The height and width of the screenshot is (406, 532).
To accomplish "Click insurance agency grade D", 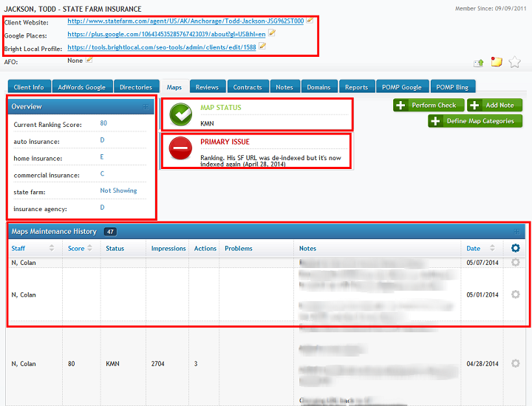I will tap(102, 207).
